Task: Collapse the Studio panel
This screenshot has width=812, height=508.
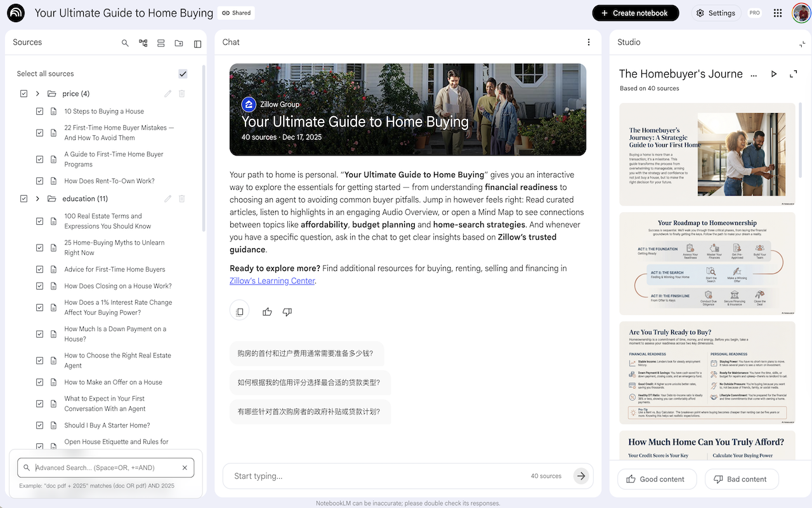Action: pyautogui.click(x=802, y=44)
